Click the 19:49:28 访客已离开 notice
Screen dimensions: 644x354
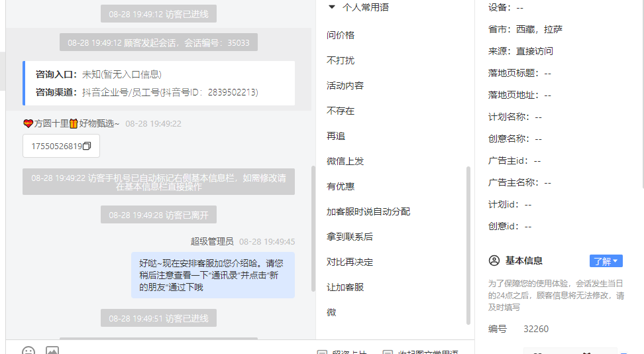(x=158, y=215)
